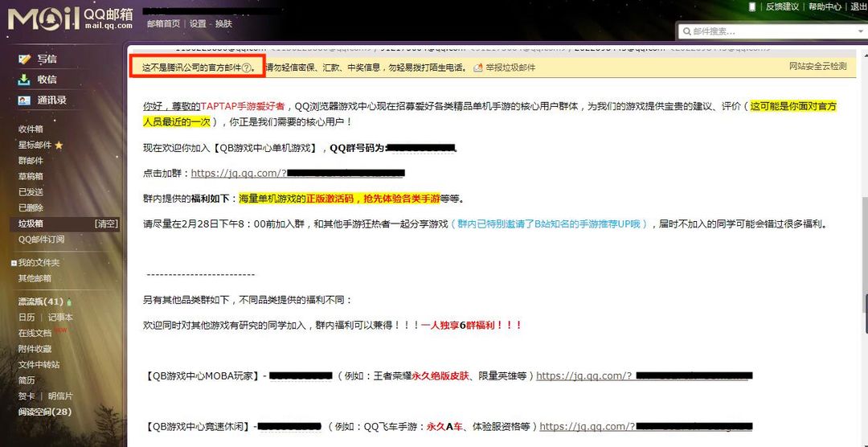
Task: Open the jq.qq.com link for MOBA玩家 group
Action: tap(645, 375)
